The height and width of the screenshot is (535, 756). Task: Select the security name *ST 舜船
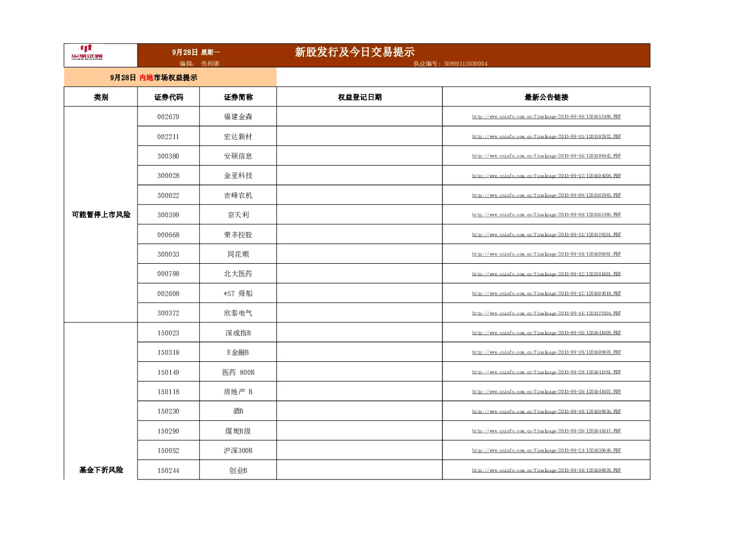point(238,293)
